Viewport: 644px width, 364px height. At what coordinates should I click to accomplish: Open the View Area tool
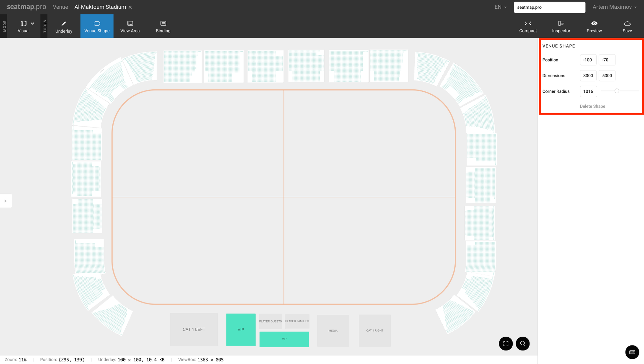click(x=130, y=26)
